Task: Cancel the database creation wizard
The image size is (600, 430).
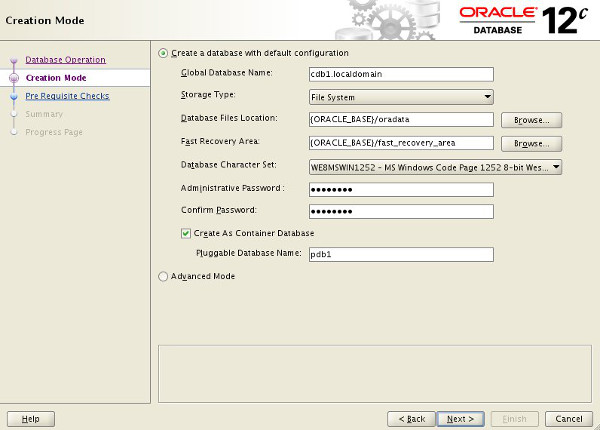Action: tap(569, 419)
